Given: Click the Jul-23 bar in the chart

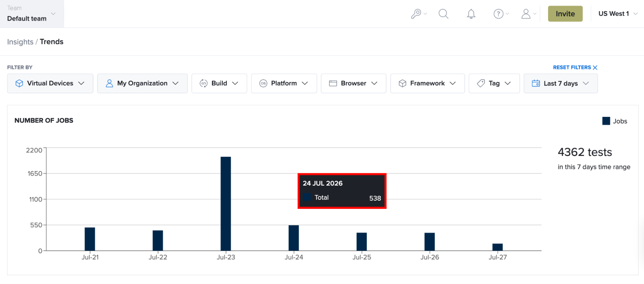Looking at the screenshot, I should tap(226, 204).
